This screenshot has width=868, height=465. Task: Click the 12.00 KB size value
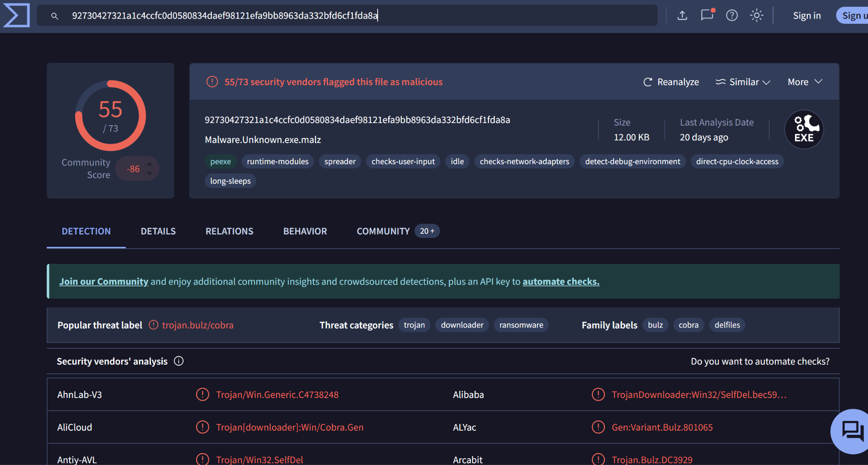pos(632,137)
